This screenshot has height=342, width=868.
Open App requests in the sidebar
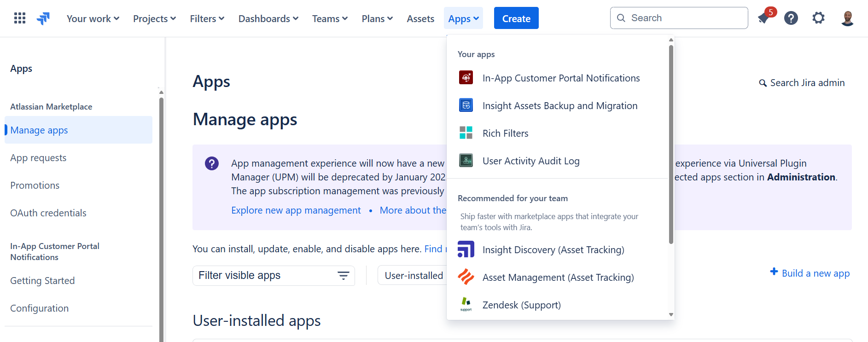38,158
